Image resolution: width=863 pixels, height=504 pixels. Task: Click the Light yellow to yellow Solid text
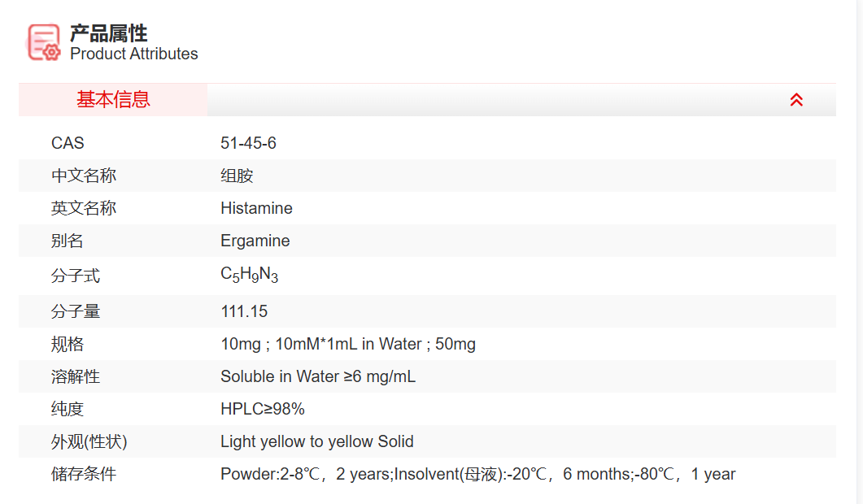pyautogui.click(x=316, y=441)
